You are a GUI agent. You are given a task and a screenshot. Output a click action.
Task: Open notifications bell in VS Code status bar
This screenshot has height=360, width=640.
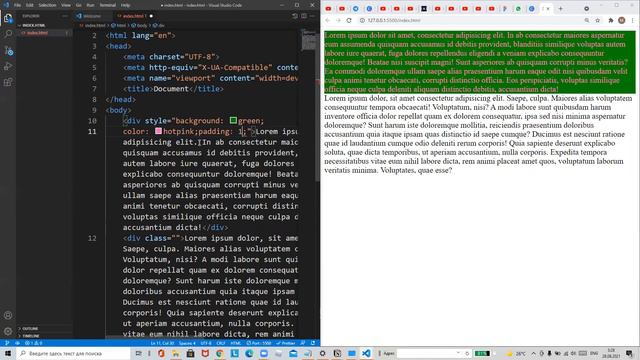click(313, 343)
